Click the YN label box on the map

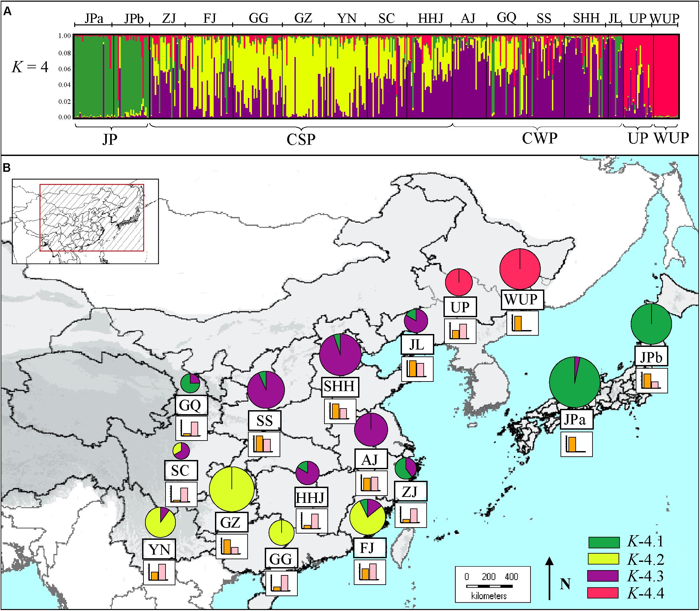point(160,549)
